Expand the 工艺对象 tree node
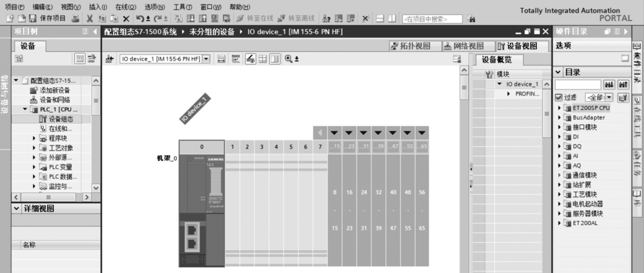Viewport: 644px width, 273px height. [x=34, y=148]
